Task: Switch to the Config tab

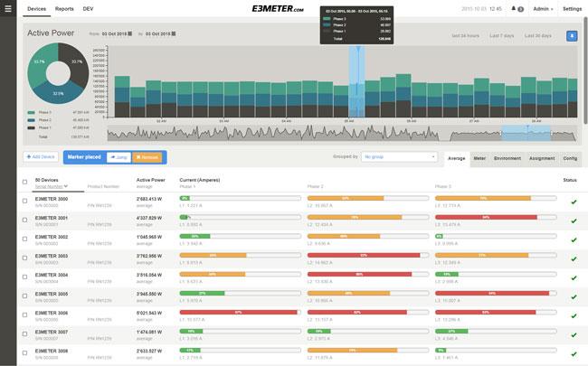Action: tap(570, 158)
